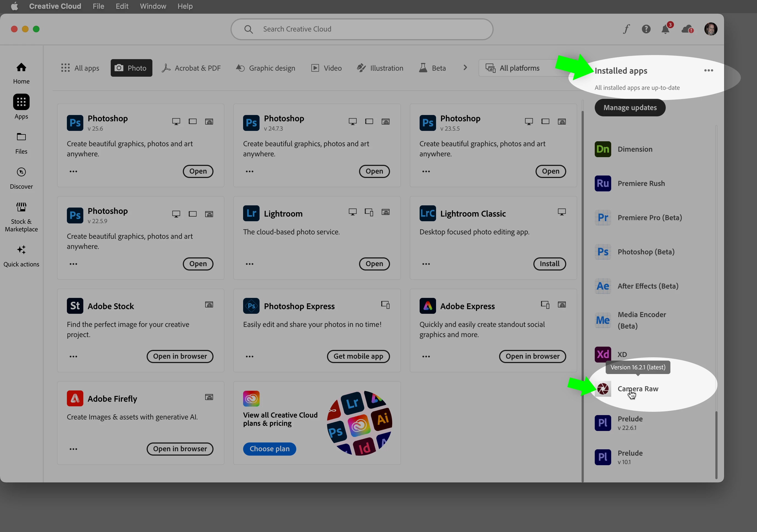This screenshot has height=532, width=757.
Task: Click the Choose plan button
Action: [x=269, y=449]
